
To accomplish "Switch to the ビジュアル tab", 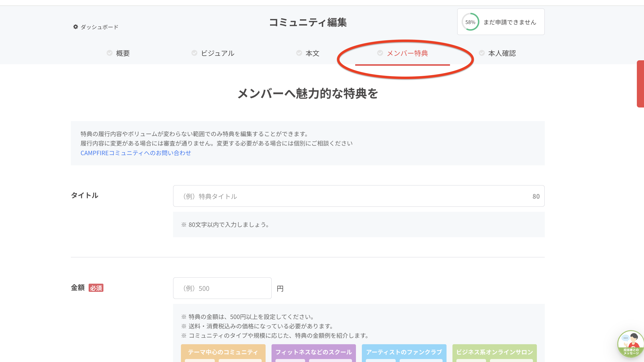I will (217, 53).
